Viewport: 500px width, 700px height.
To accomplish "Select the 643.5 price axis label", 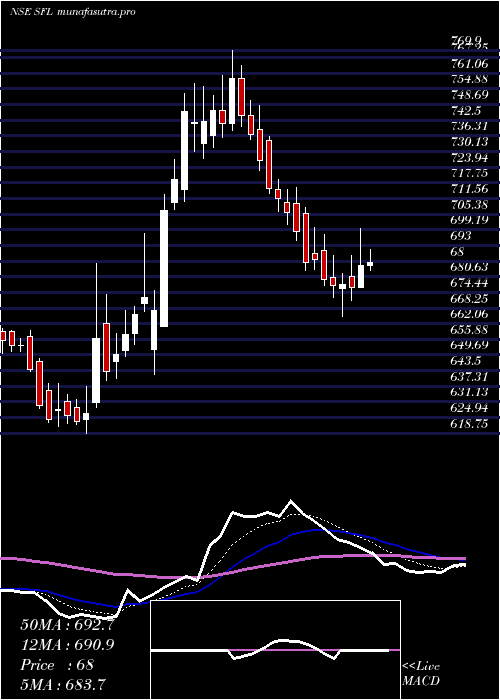I will (x=466, y=360).
